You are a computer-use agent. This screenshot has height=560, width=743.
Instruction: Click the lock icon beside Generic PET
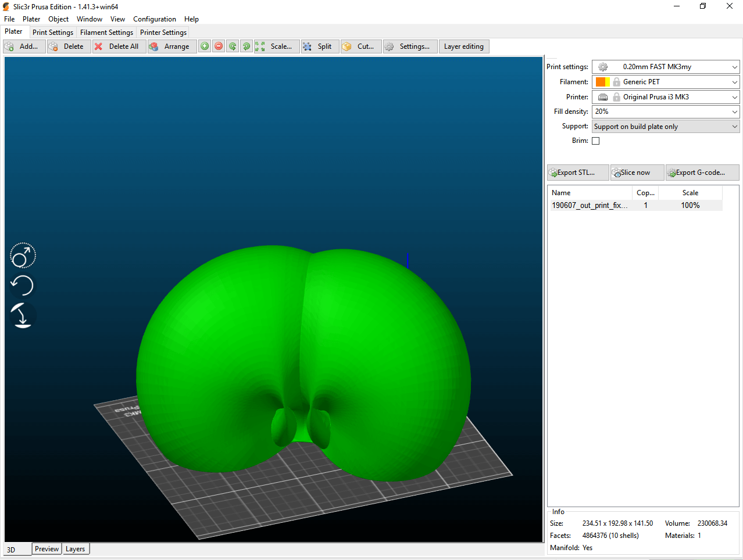pyautogui.click(x=617, y=82)
